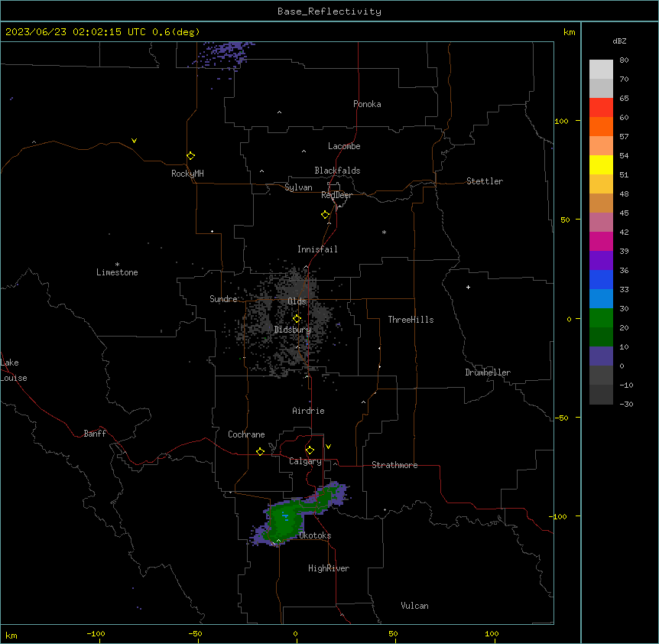Click the km unit label at the bottom left
The height and width of the screenshot is (644, 659).
[x=11, y=636]
